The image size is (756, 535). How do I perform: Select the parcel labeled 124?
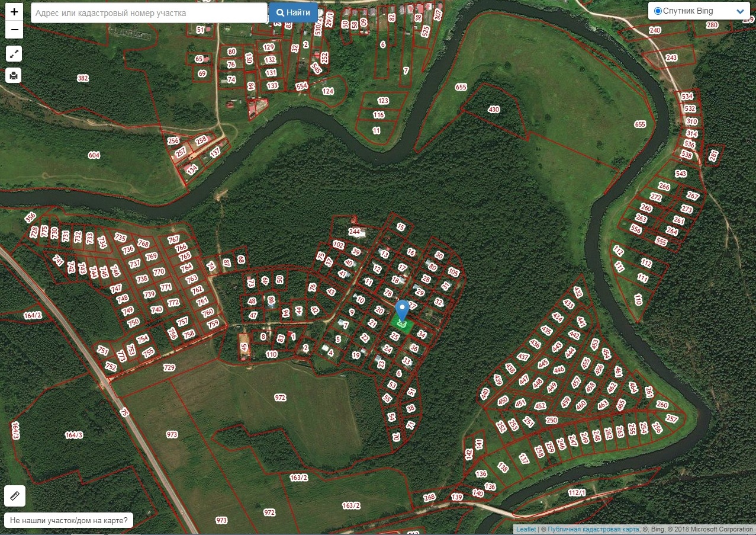click(x=328, y=91)
